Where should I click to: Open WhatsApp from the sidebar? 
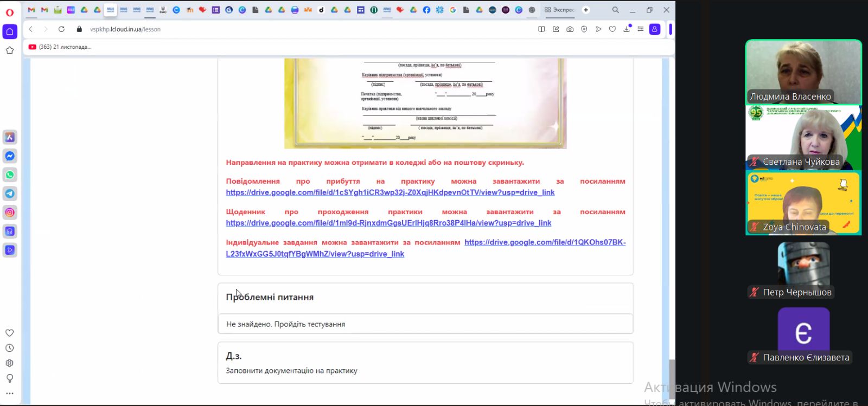coord(10,175)
